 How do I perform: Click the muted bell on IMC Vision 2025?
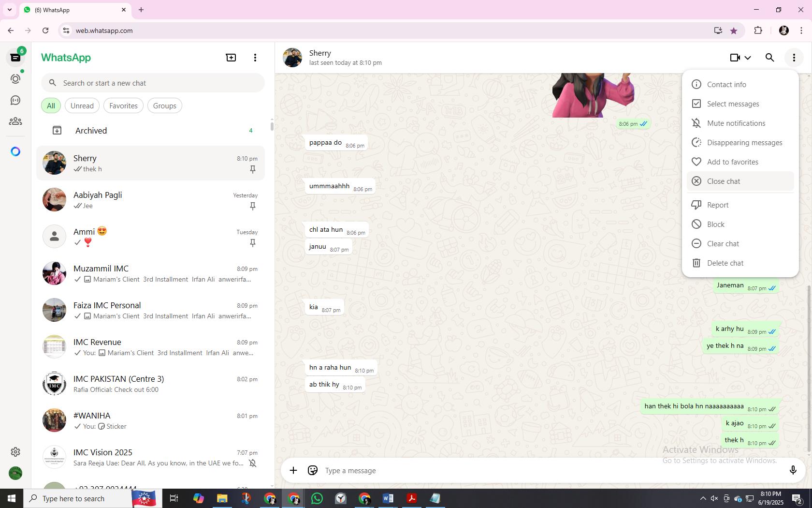point(252,463)
